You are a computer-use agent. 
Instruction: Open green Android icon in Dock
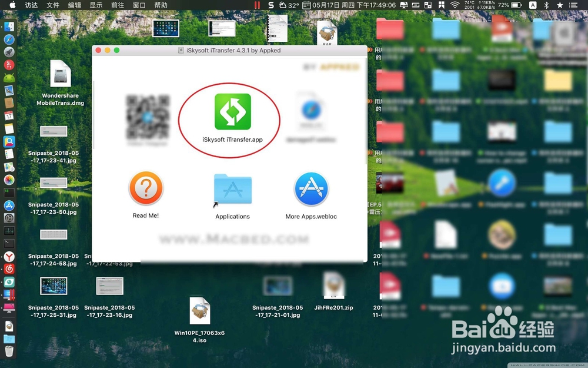tap(9, 78)
